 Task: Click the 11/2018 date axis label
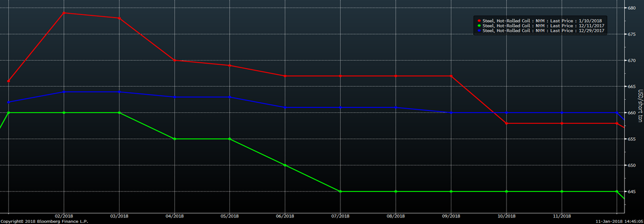pos(562,215)
